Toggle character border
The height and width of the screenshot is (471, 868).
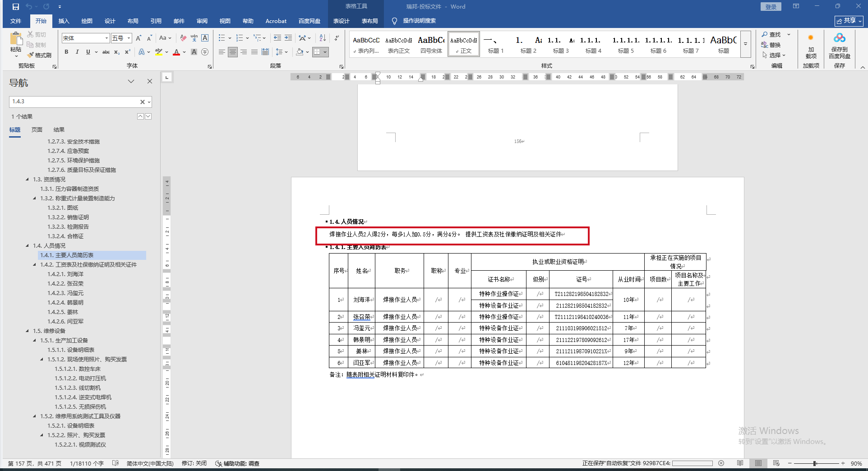pyautogui.click(x=205, y=38)
